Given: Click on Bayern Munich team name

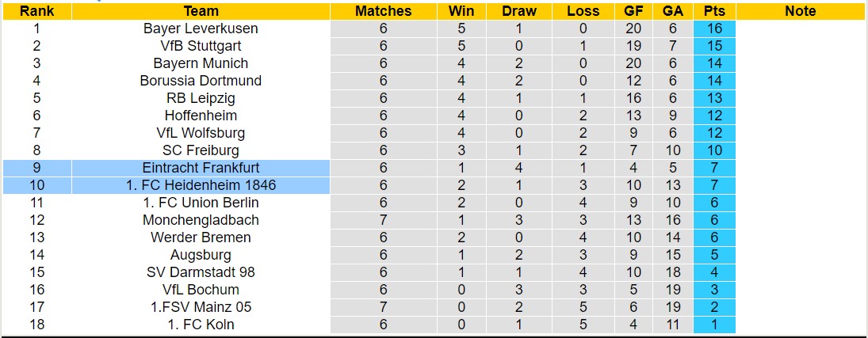Looking at the screenshot, I should click(201, 63).
